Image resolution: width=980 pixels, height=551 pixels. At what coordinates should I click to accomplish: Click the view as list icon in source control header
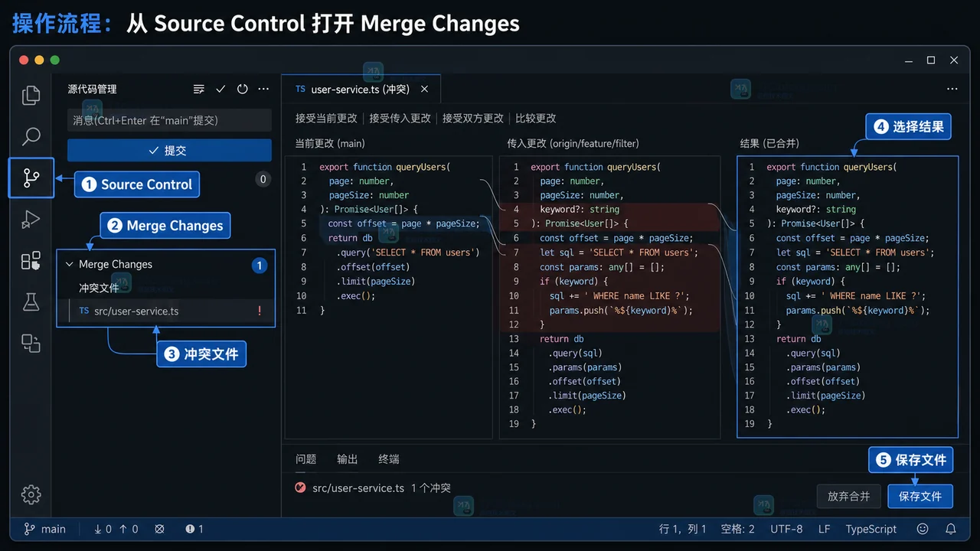pos(199,90)
